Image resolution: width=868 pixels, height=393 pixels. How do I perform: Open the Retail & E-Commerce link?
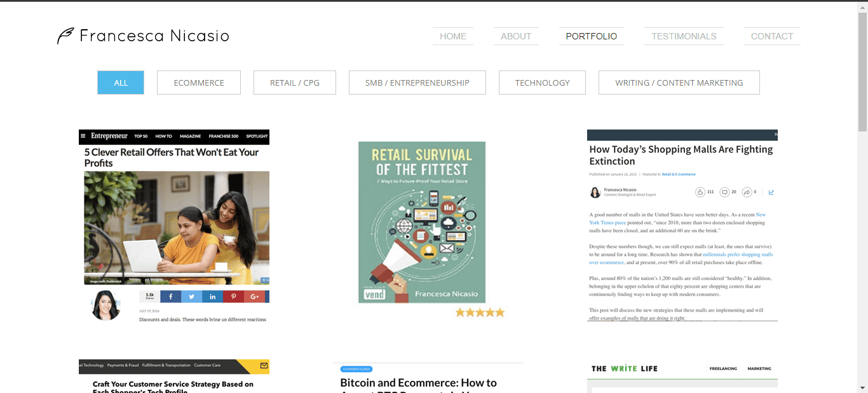point(679,174)
